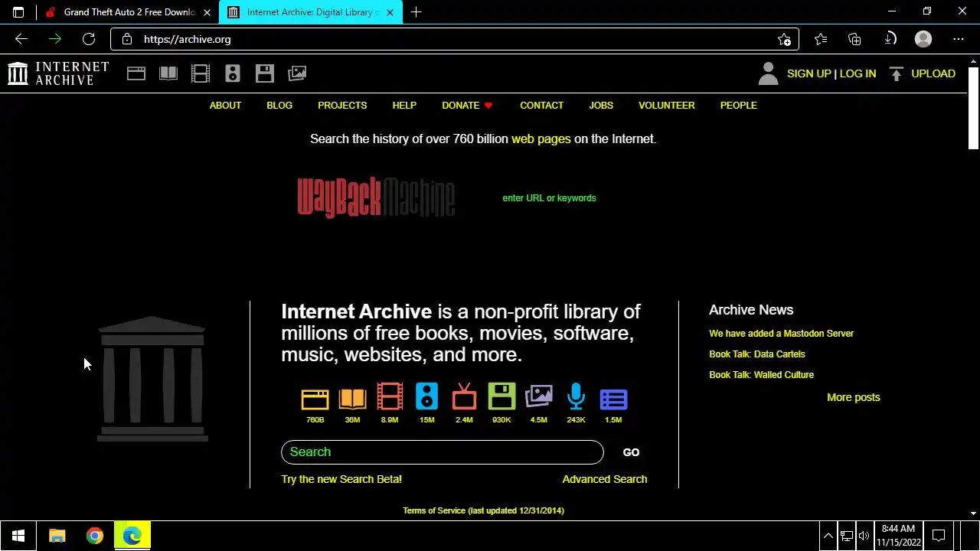The image size is (980, 551).
Task: Open the Advanced Search link
Action: tap(605, 479)
